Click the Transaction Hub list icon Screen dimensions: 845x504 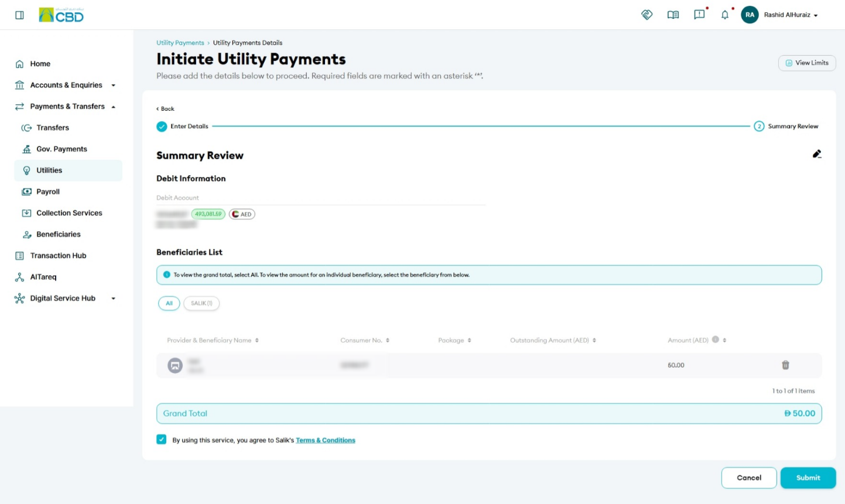point(19,256)
